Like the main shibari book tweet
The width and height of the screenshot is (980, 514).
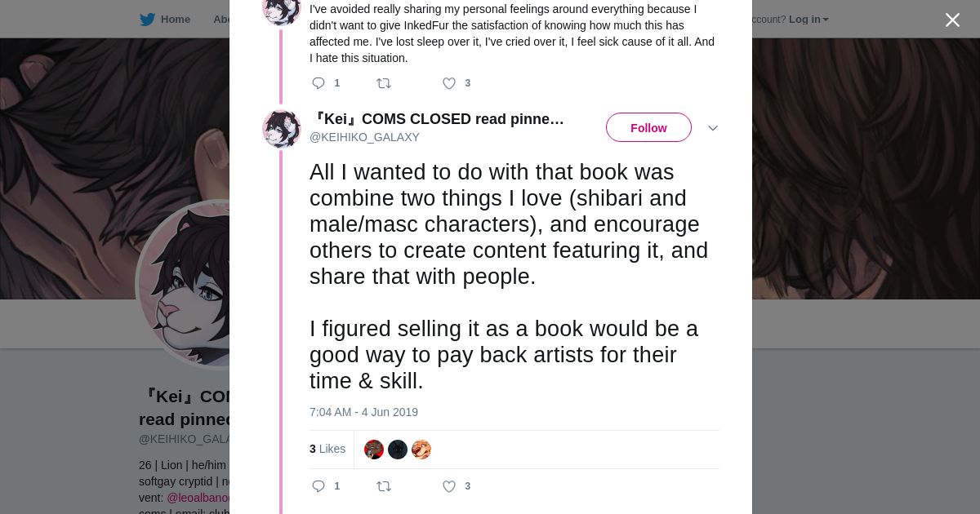coord(449,486)
